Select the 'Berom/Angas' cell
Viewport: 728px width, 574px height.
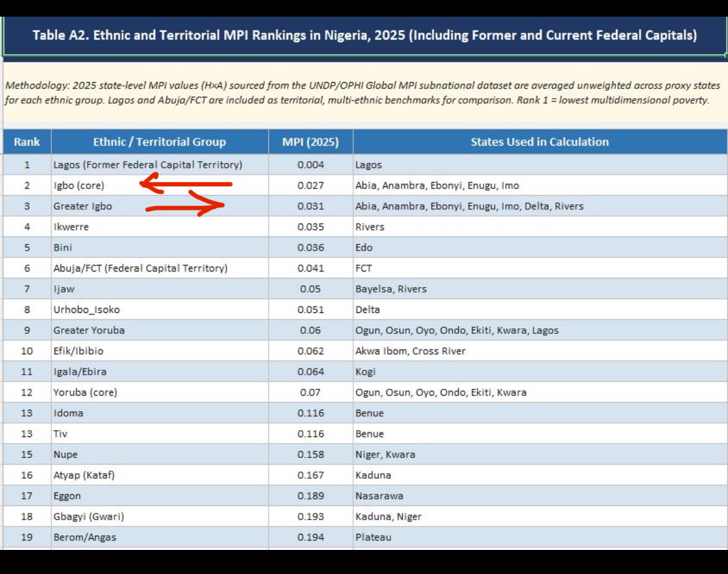pos(160,537)
